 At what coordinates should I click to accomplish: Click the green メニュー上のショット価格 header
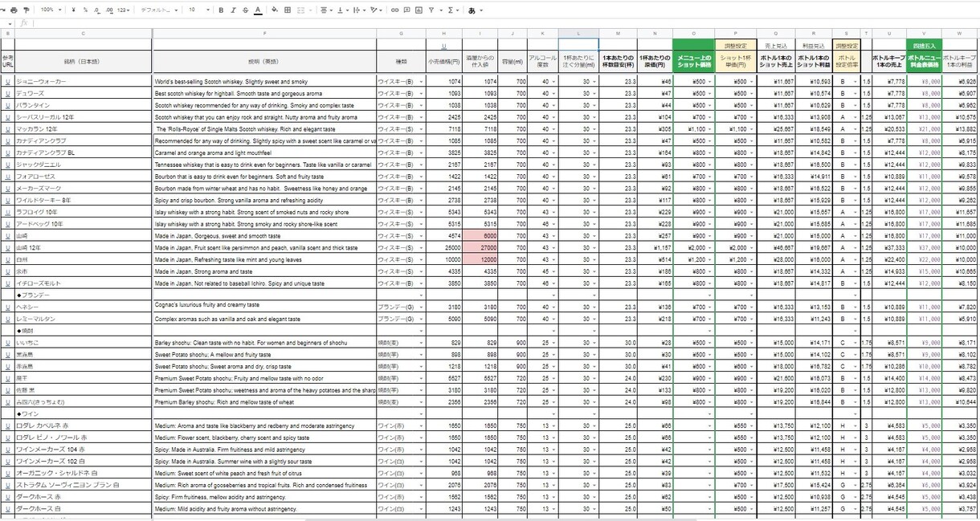coord(692,62)
